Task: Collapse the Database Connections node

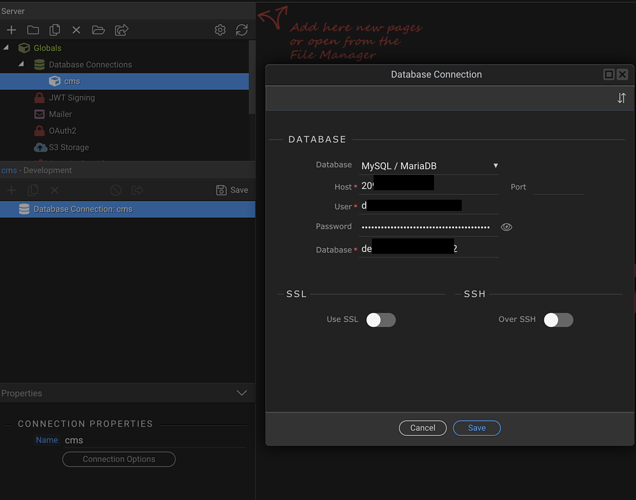Action: [21, 64]
